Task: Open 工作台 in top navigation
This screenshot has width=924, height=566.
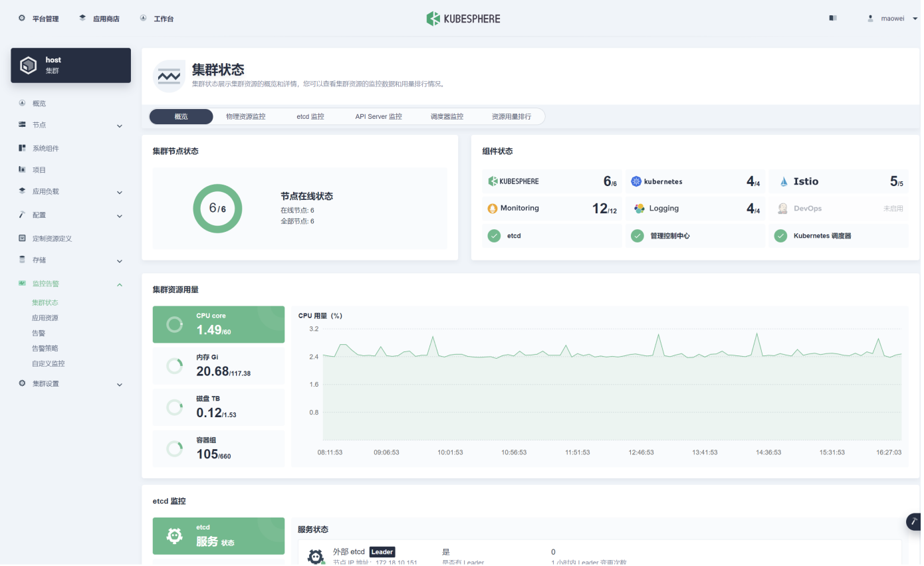Action: 164,19
